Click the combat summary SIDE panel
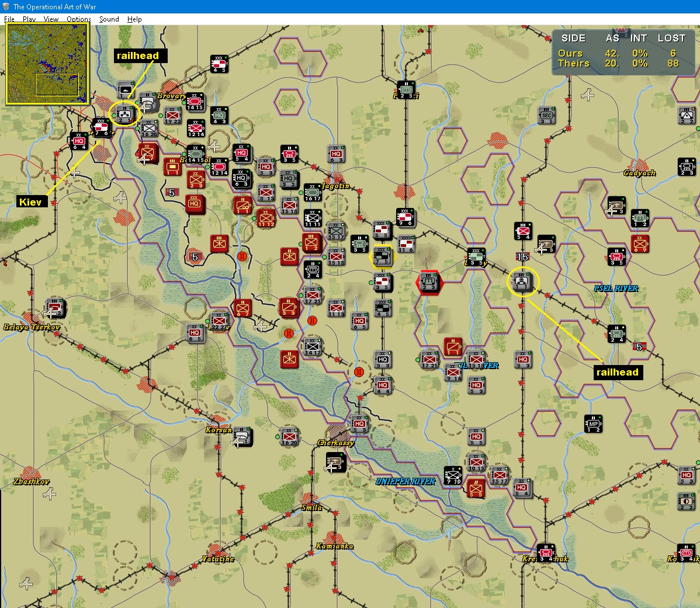The width and height of the screenshot is (700, 608). (x=623, y=52)
